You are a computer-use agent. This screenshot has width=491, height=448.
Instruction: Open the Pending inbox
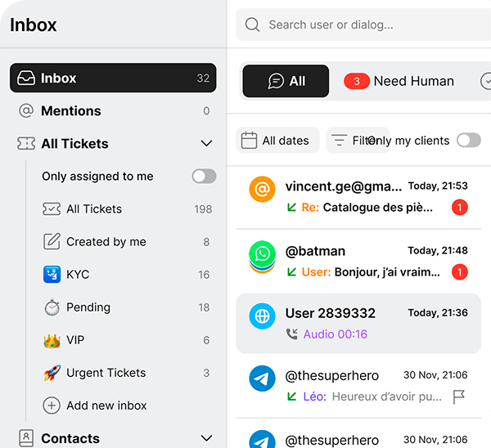(127, 307)
